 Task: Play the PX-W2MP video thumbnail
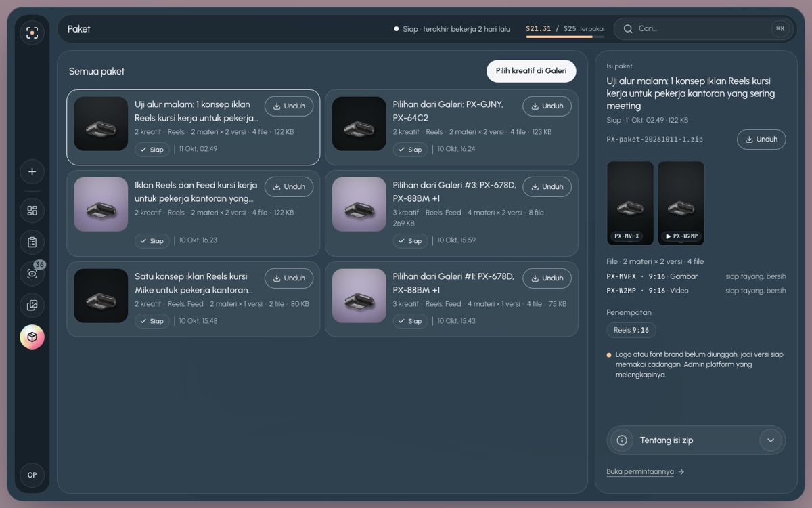point(681,203)
